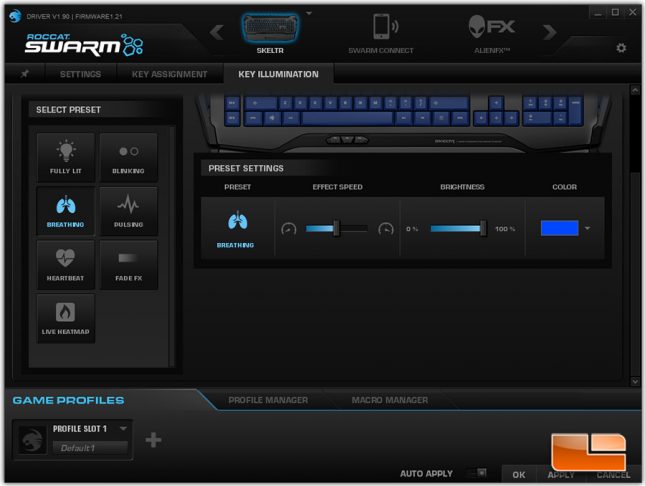The image size is (645, 486).
Task: Click the Breathing icon in Preset Settings
Action: [x=237, y=221]
